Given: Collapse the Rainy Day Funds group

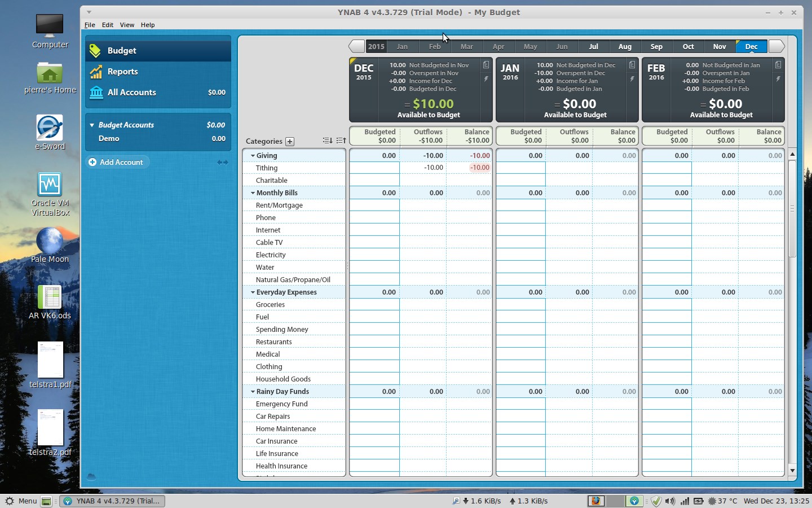Looking at the screenshot, I should pyautogui.click(x=253, y=392).
